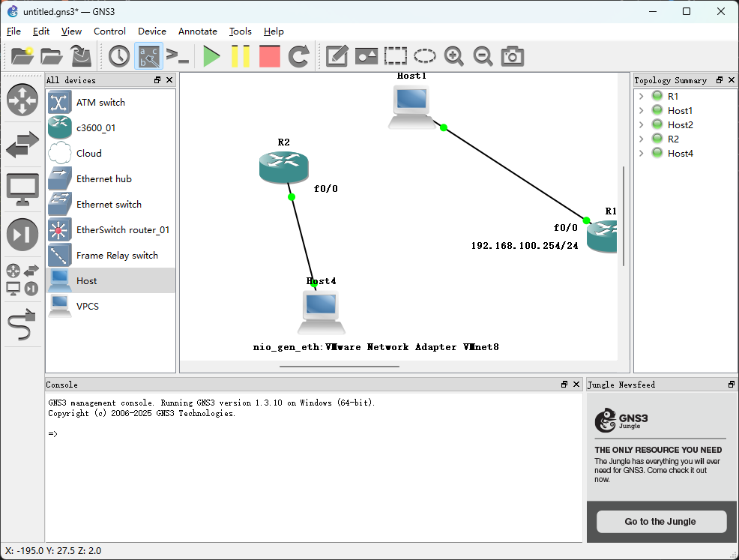Screen dimensions: 739x560
Task: Open the Tools menu
Action: pos(241,31)
